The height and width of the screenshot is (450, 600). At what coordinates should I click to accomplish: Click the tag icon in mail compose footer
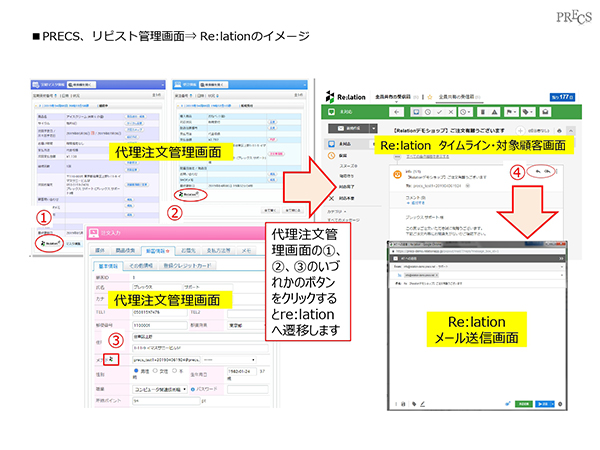tap(414, 404)
